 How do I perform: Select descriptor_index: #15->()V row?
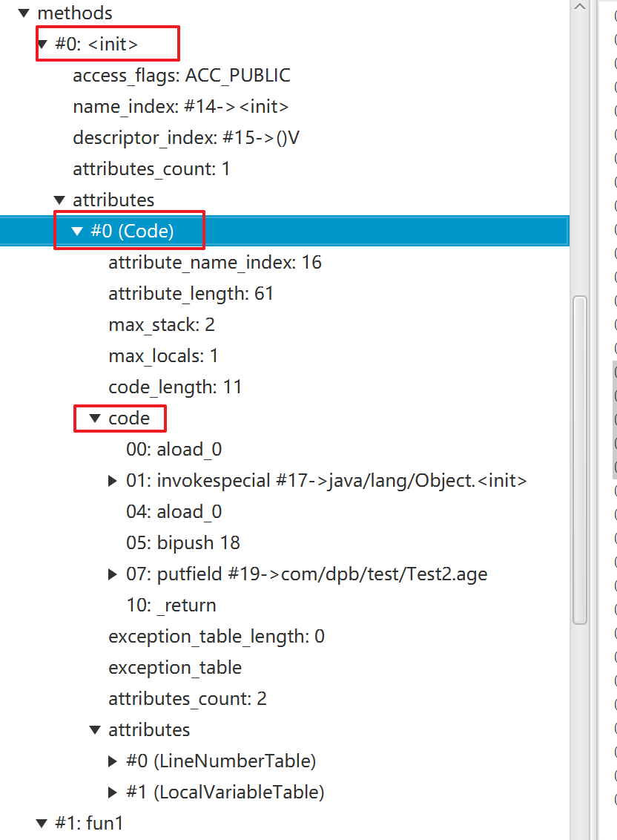tap(186, 138)
